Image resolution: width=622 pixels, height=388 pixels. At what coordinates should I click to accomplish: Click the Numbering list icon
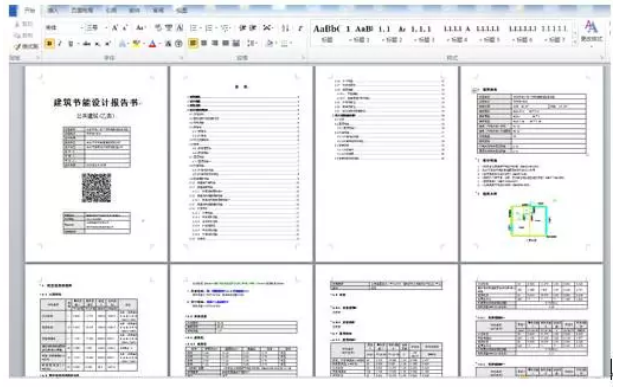point(210,28)
